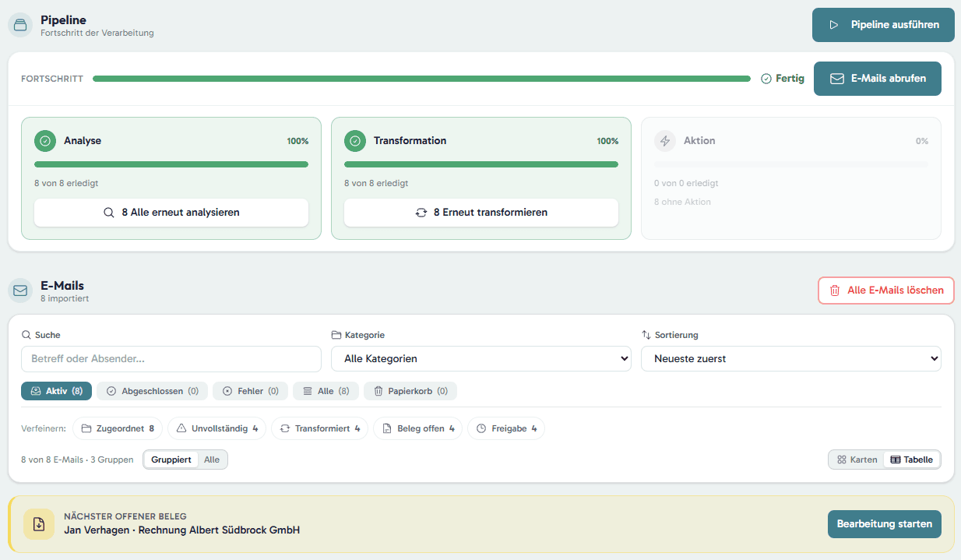
Task: Click the check icon beside Fertig
Action: [766, 79]
